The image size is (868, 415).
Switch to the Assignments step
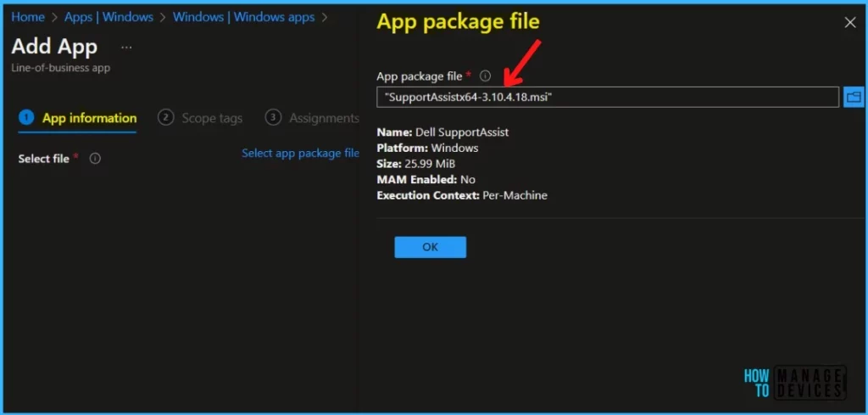tap(313, 118)
